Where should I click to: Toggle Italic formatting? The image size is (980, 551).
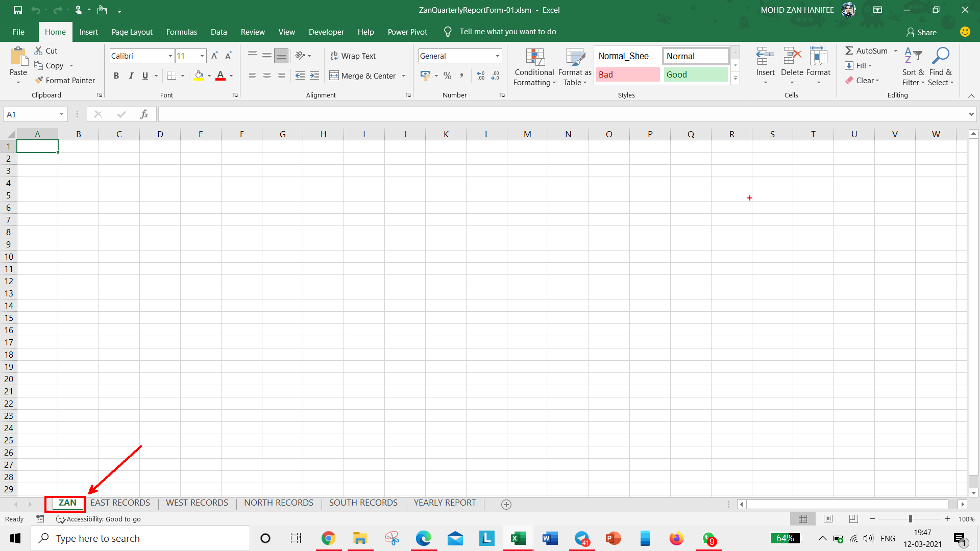click(131, 76)
